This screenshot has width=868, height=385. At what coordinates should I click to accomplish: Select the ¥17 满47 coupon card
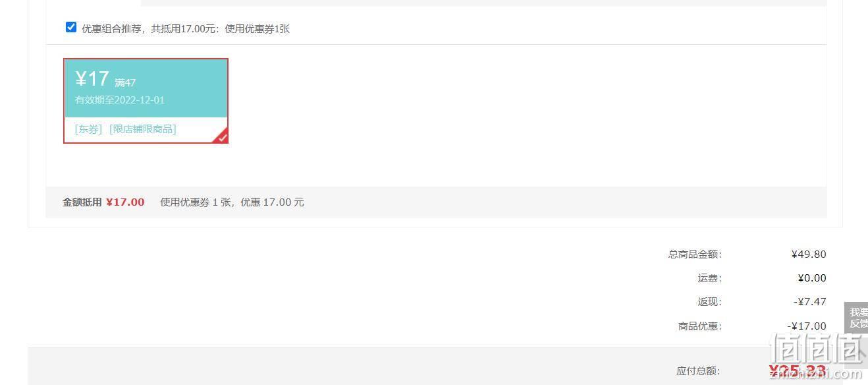[146, 101]
